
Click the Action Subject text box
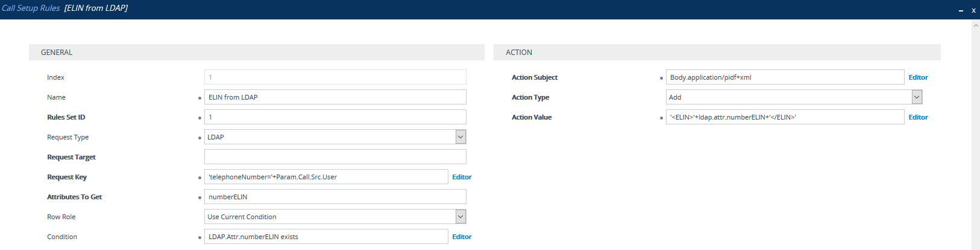tap(784, 77)
